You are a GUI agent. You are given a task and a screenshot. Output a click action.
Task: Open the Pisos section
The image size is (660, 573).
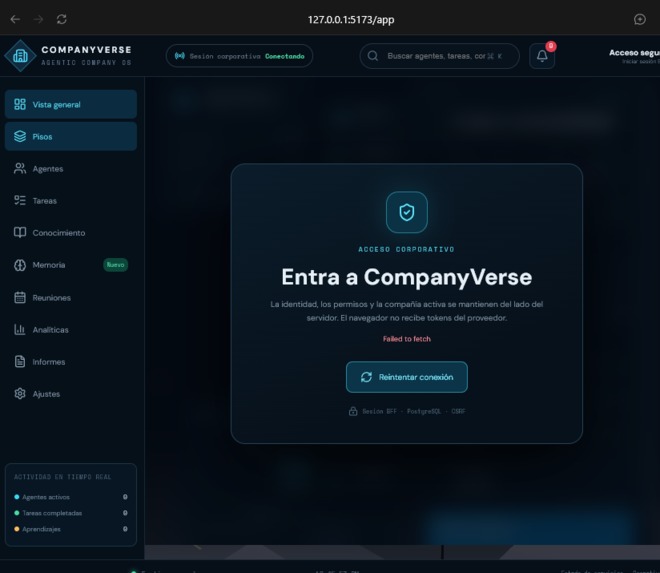pos(71,136)
